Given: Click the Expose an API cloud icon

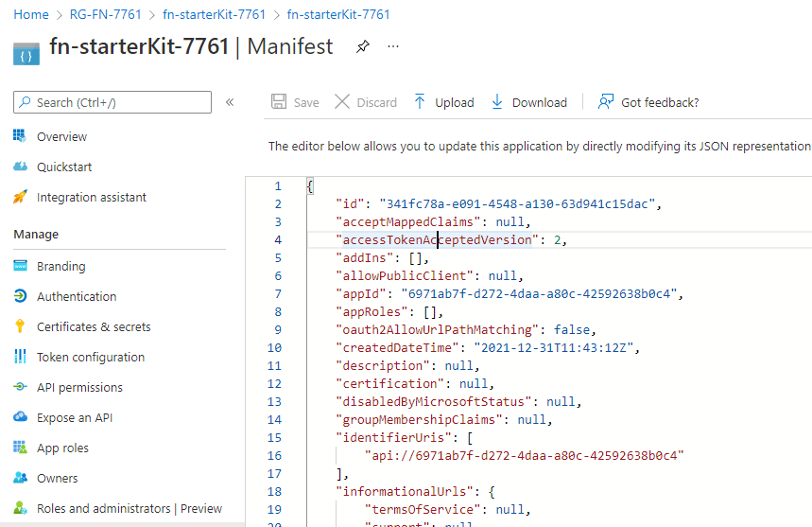Looking at the screenshot, I should pos(20,417).
